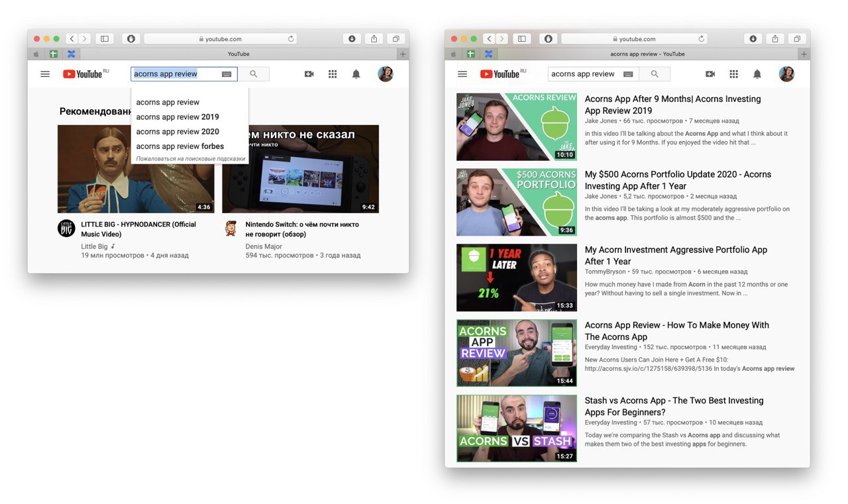Click create video camera icon in left window
Screen dimensions: 848x504
tap(309, 74)
